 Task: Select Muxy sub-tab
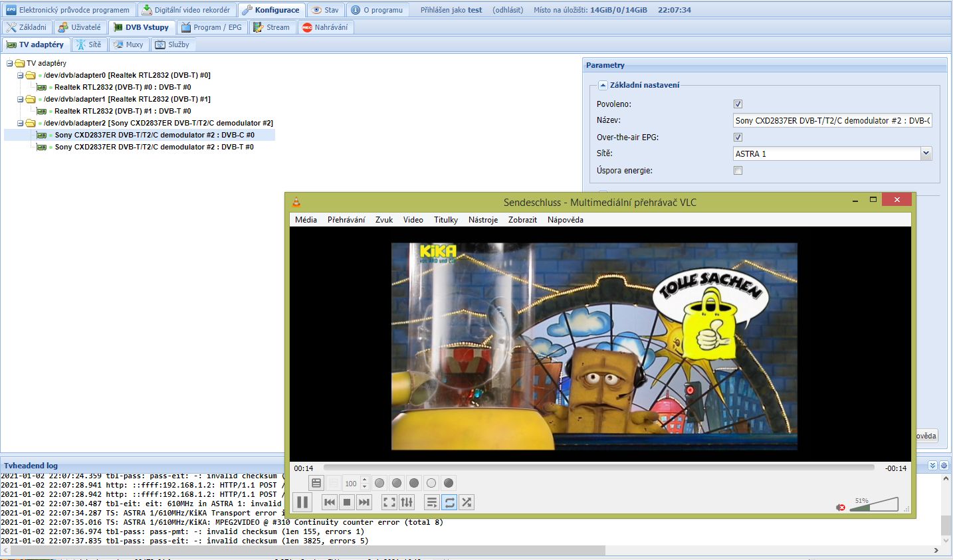pos(128,45)
